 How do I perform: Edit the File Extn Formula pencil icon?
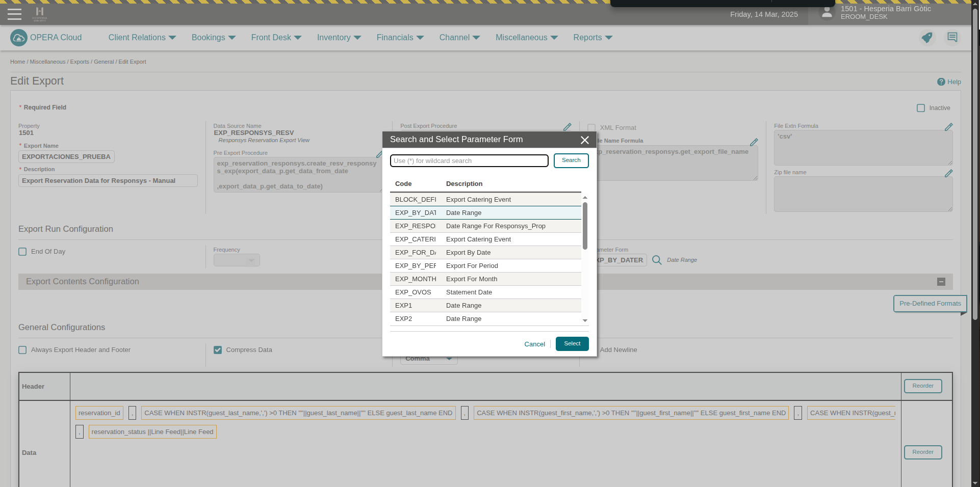[x=948, y=127]
